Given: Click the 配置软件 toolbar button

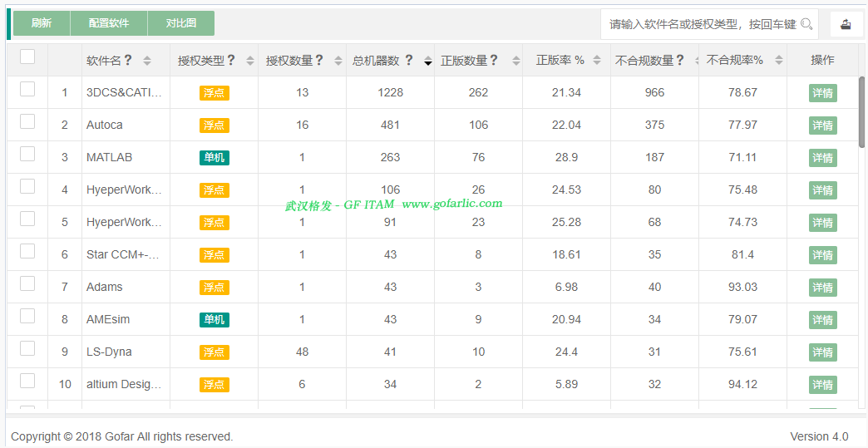Looking at the screenshot, I should 109,23.
